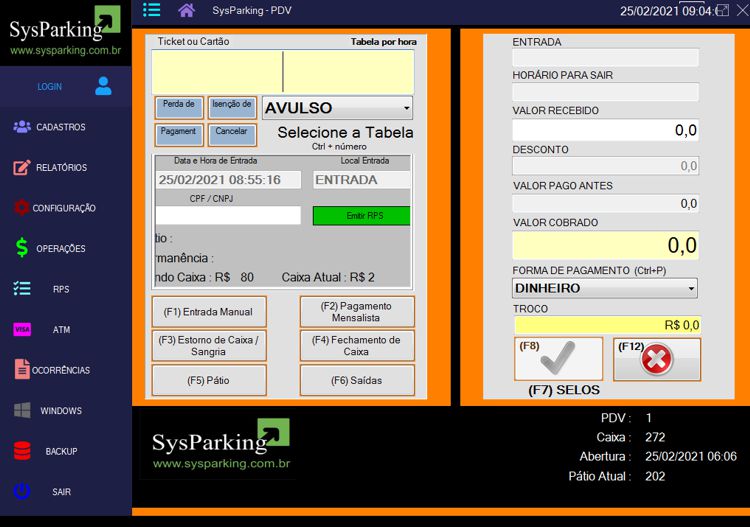The height and width of the screenshot is (527, 750).
Task: Click the green Emitir RPS button
Action: 362,216
